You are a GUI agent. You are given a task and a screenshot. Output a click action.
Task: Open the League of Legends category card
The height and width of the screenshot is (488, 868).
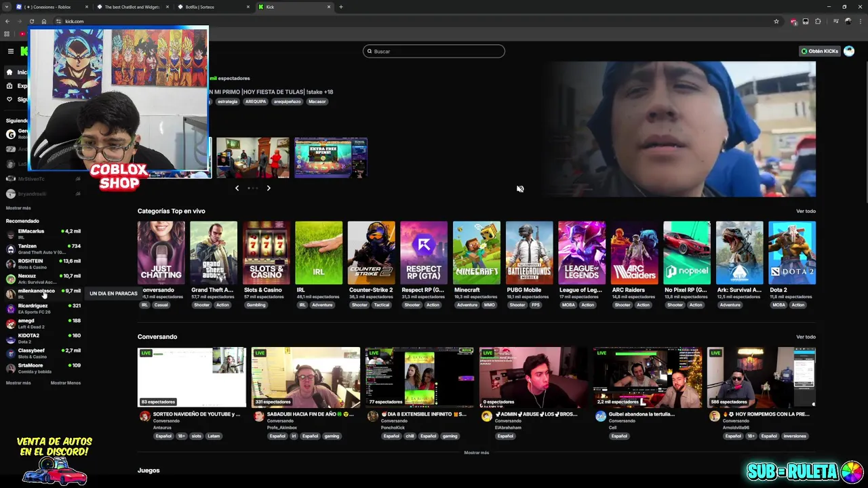coord(582,252)
